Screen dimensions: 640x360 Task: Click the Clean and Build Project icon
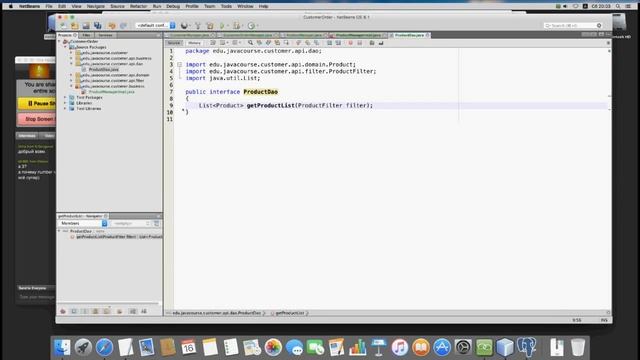(210, 26)
